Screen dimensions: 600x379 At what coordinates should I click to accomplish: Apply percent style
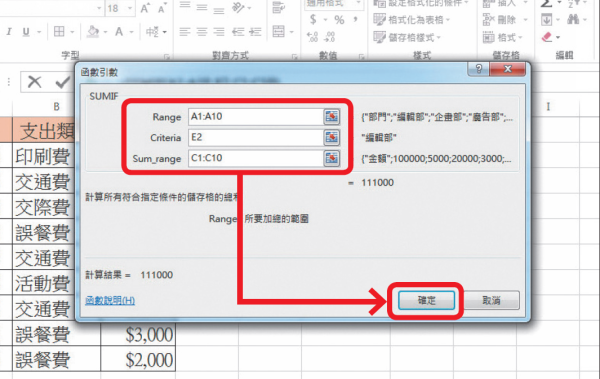pos(339,20)
